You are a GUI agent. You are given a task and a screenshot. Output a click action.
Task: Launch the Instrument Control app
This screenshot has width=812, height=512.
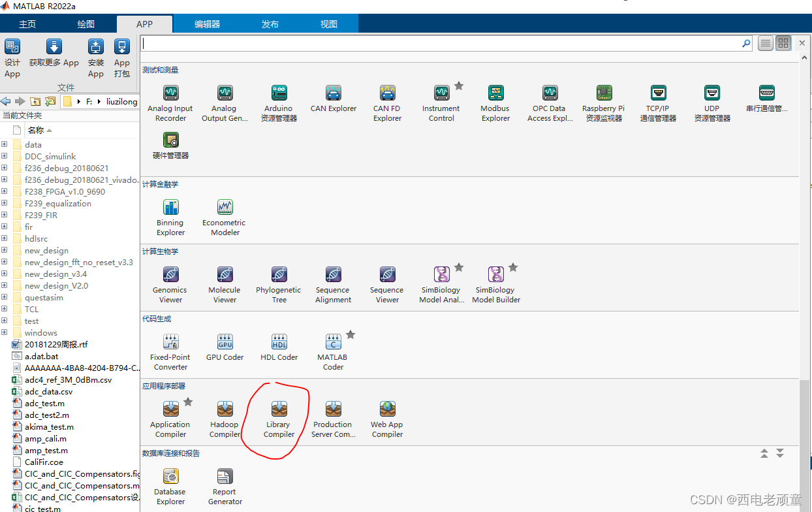tap(441, 103)
